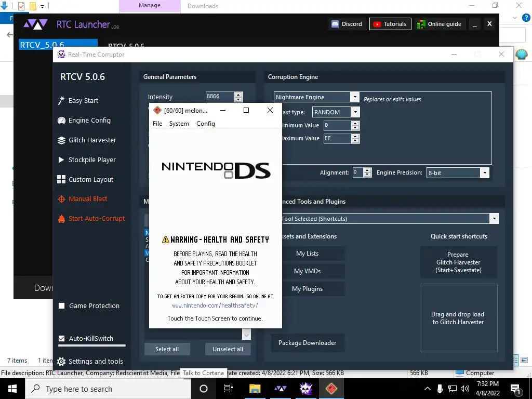Click the Minimum Value stepper arrows
Image resolution: width=532 pixels, height=399 pixels.
pyautogui.click(x=355, y=126)
